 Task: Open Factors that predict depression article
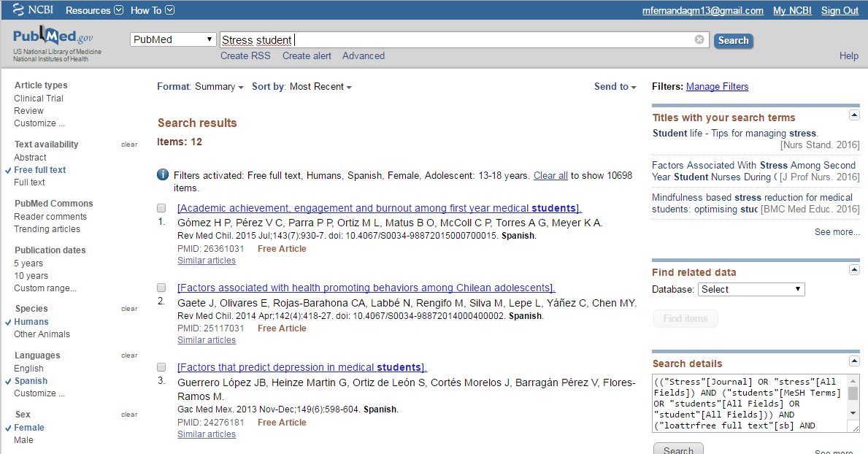[302, 367]
